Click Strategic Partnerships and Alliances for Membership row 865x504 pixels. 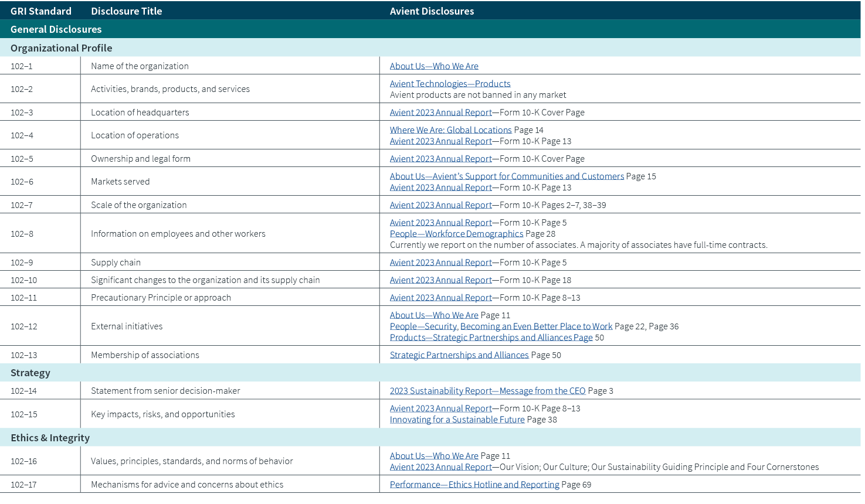(459, 355)
